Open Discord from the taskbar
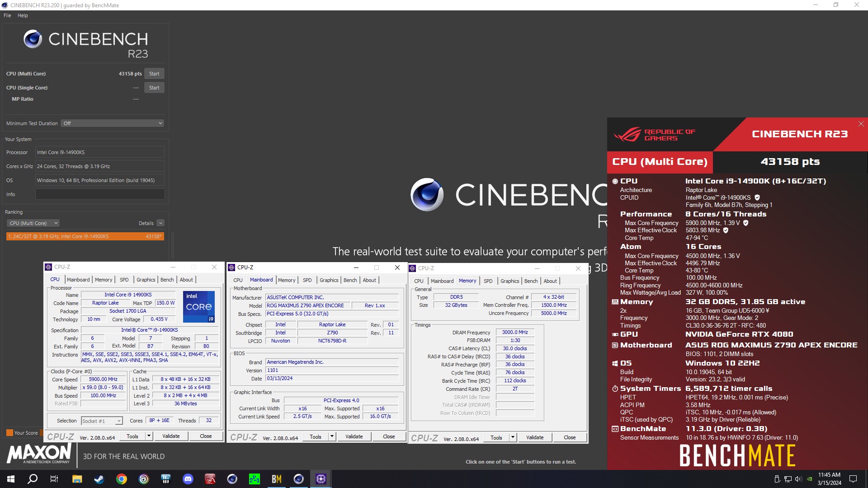The width and height of the screenshot is (868, 488). [188, 479]
